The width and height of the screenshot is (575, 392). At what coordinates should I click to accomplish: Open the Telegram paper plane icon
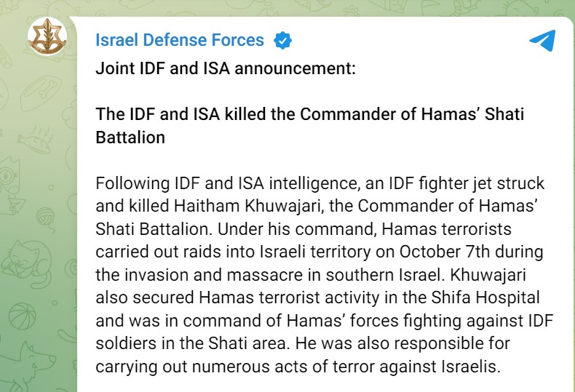542,40
